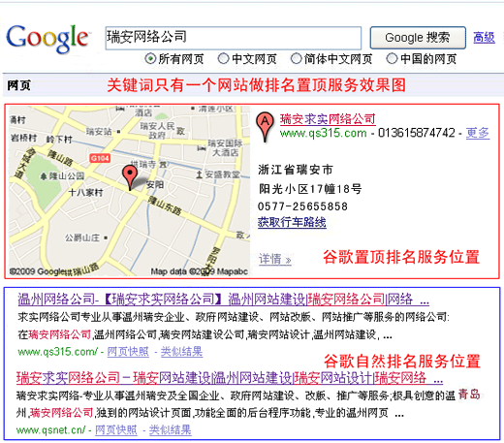Image resolution: width=504 pixels, height=443 pixels.
Task: Focus the search box containing 瑞安网络公司
Action: [233, 38]
